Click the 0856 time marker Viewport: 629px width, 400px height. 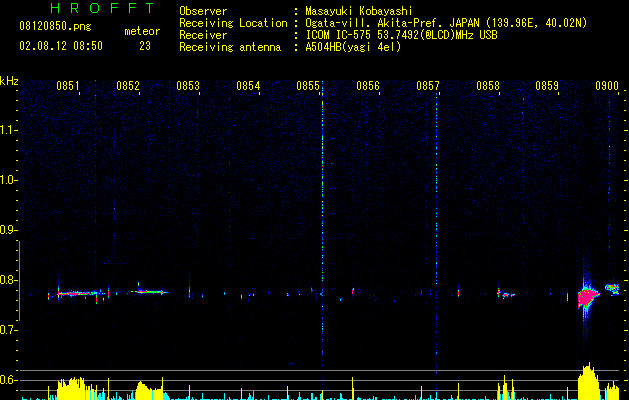pyautogui.click(x=367, y=86)
